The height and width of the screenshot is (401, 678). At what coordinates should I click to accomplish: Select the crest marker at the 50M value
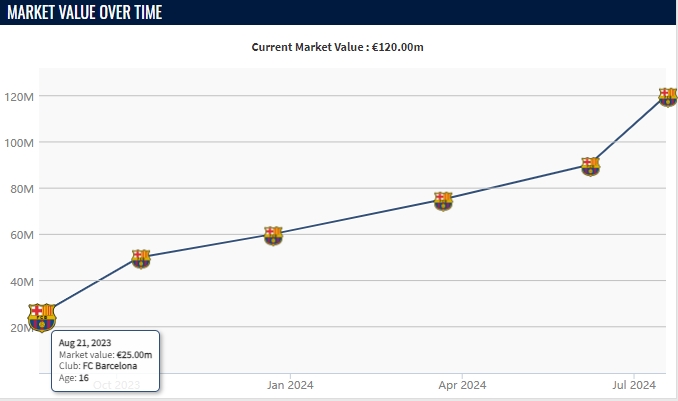pos(141,258)
